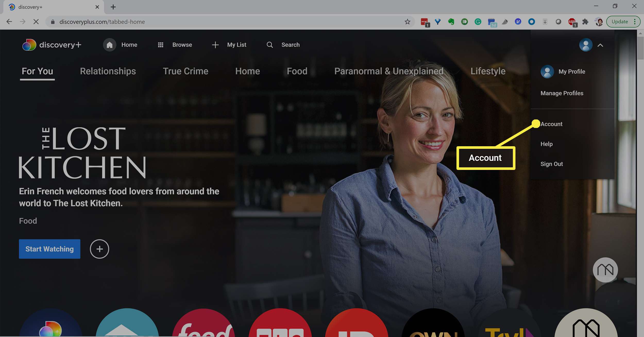Open Food Network channel circle
Viewport: 644px width, 337px height.
[204, 323]
